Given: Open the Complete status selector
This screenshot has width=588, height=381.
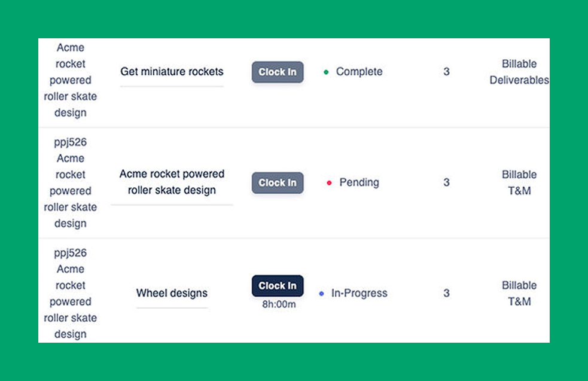Looking at the screenshot, I should tap(359, 72).
